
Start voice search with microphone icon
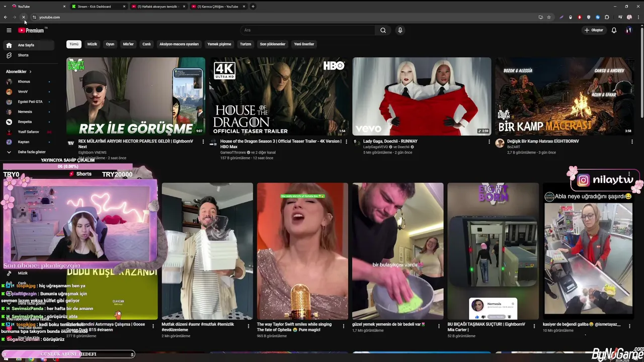(x=400, y=30)
